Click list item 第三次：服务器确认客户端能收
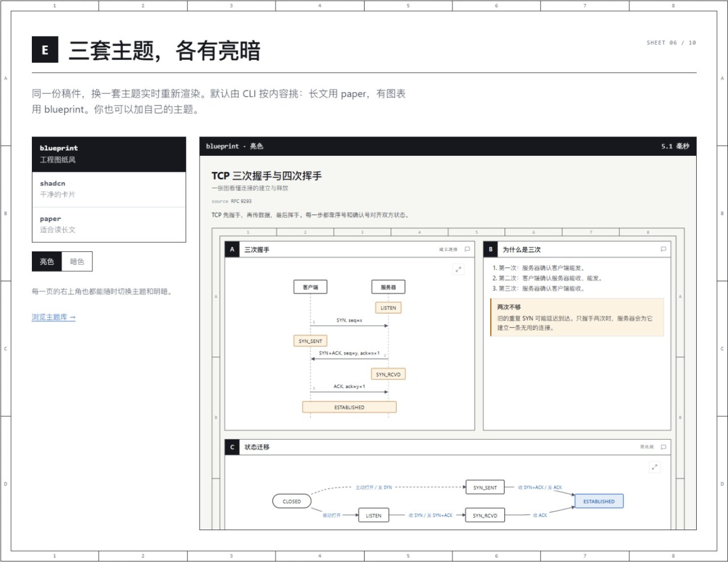 tap(539, 288)
